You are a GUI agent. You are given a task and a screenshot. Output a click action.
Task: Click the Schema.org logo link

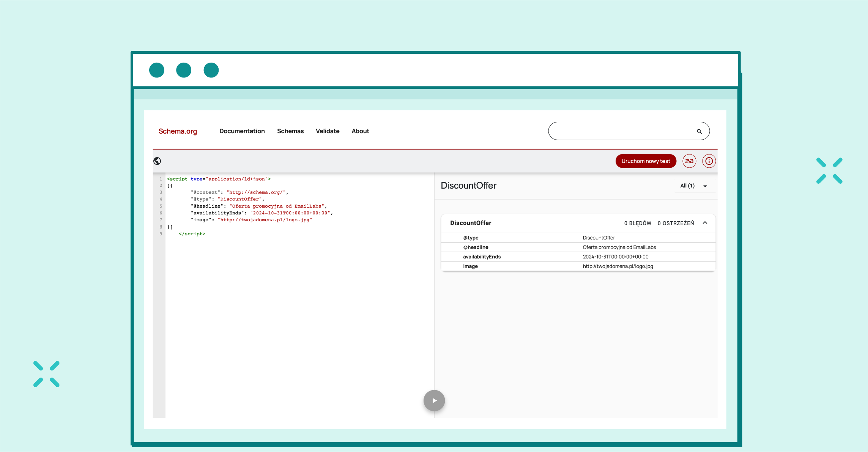178,131
